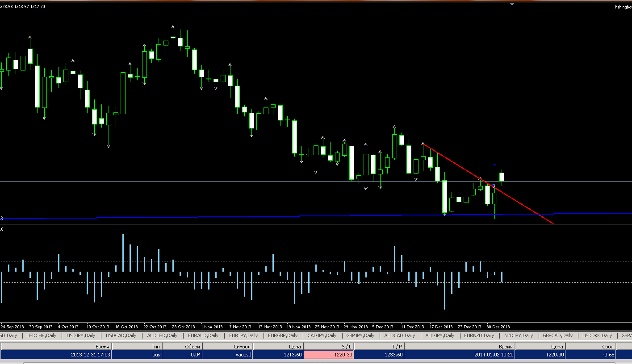Viewport: 632px width, 364px height.
Task: Click the 24 Sep 2013 date label
Action: pyautogui.click(x=12, y=327)
